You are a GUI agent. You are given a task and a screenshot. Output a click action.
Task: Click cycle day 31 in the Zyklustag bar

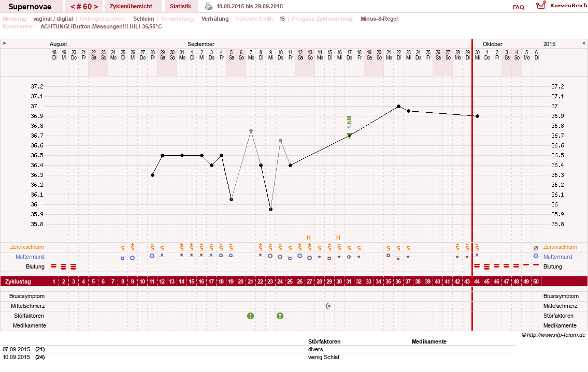[349, 281]
